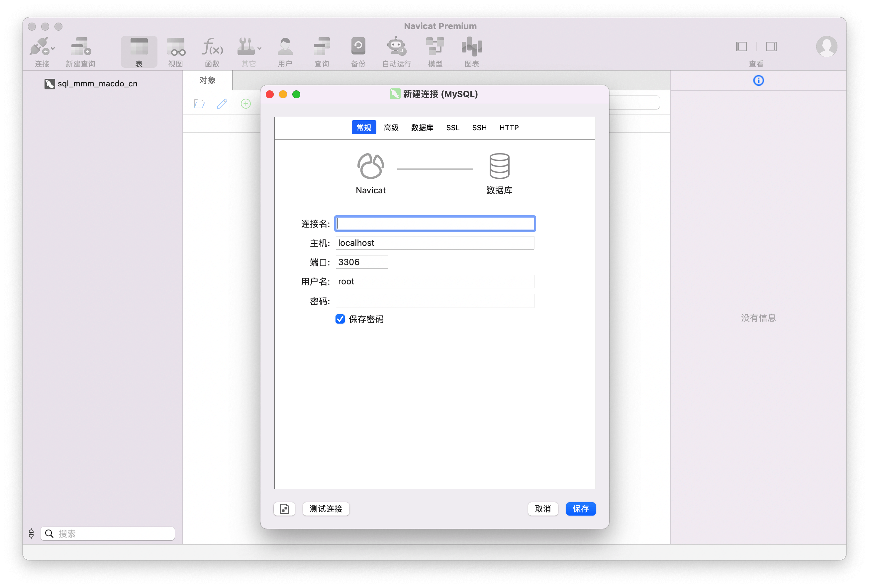Click the 密码 password field
Image resolution: width=869 pixels, height=588 pixels.
435,301
